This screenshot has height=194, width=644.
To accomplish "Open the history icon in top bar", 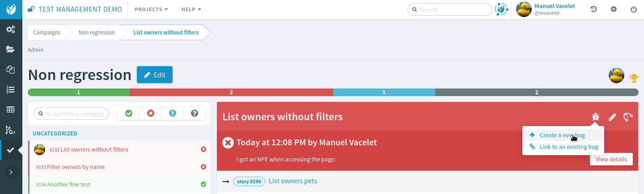I will tap(594, 9).
